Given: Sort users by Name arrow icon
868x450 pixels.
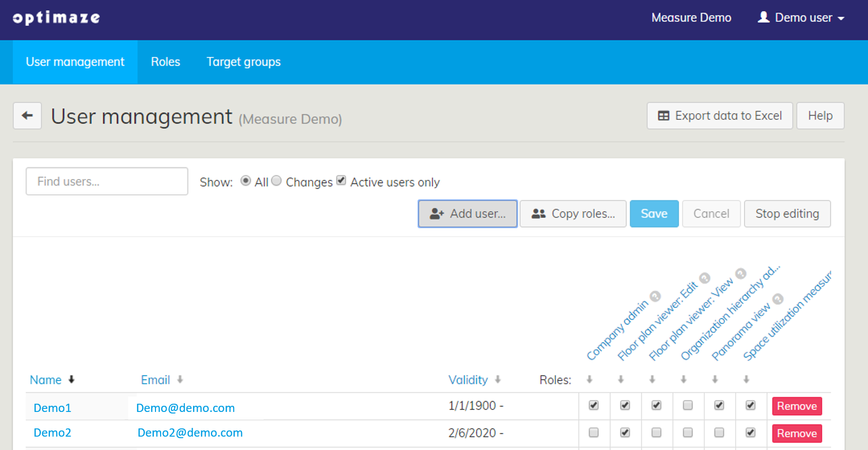Looking at the screenshot, I should 72,380.
